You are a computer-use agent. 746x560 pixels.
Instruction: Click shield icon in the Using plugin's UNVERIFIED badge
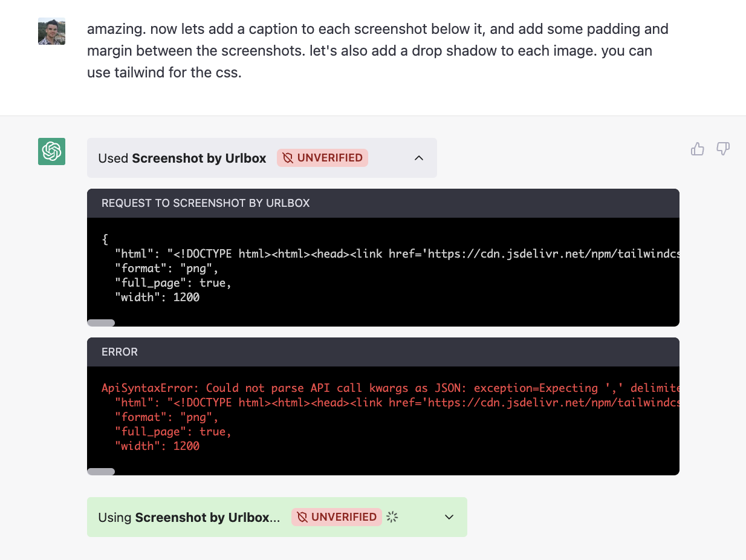coord(302,517)
